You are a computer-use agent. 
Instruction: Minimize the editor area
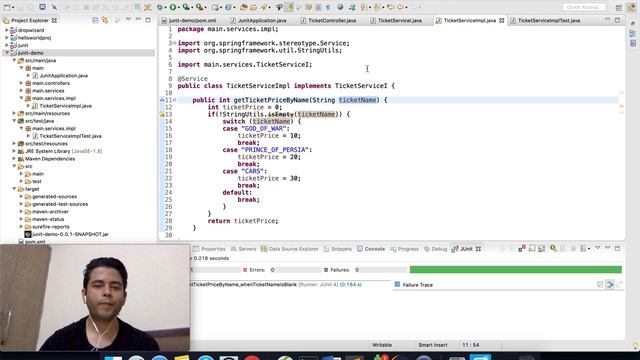coord(607,20)
